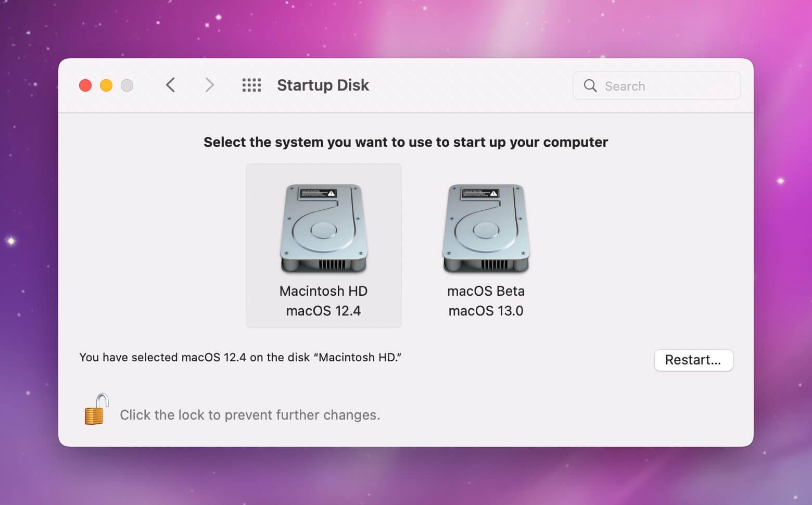Click the magnifying glass search icon
The height and width of the screenshot is (505, 812).
pos(590,86)
